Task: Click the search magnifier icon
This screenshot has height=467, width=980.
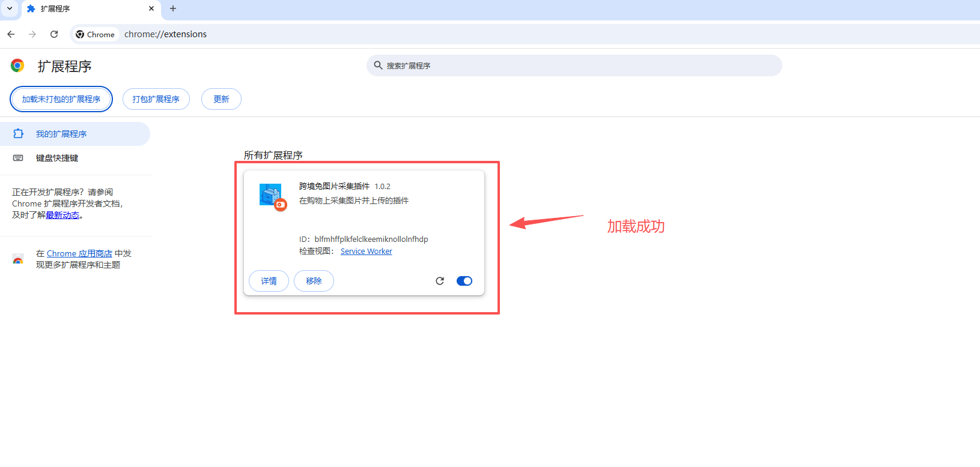Action: pos(378,65)
